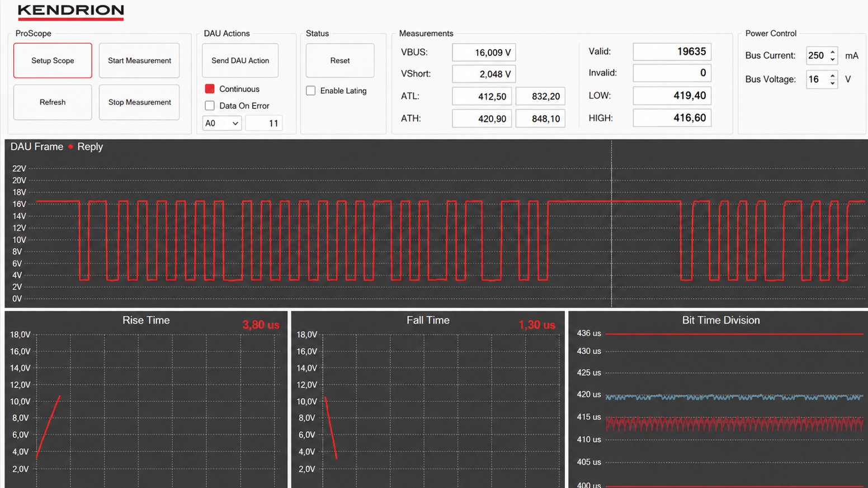Enable the Data On Error option

point(210,106)
